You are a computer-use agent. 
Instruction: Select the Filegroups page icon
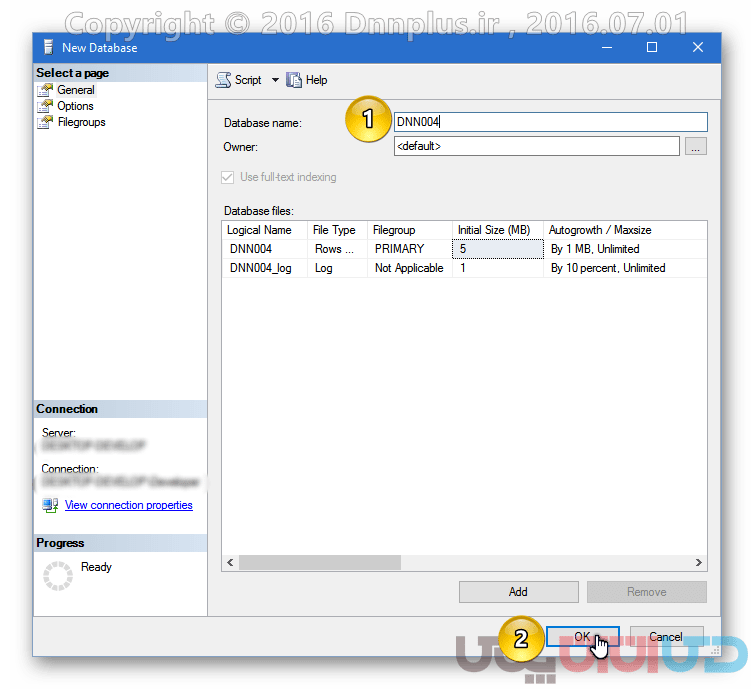point(45,122)
